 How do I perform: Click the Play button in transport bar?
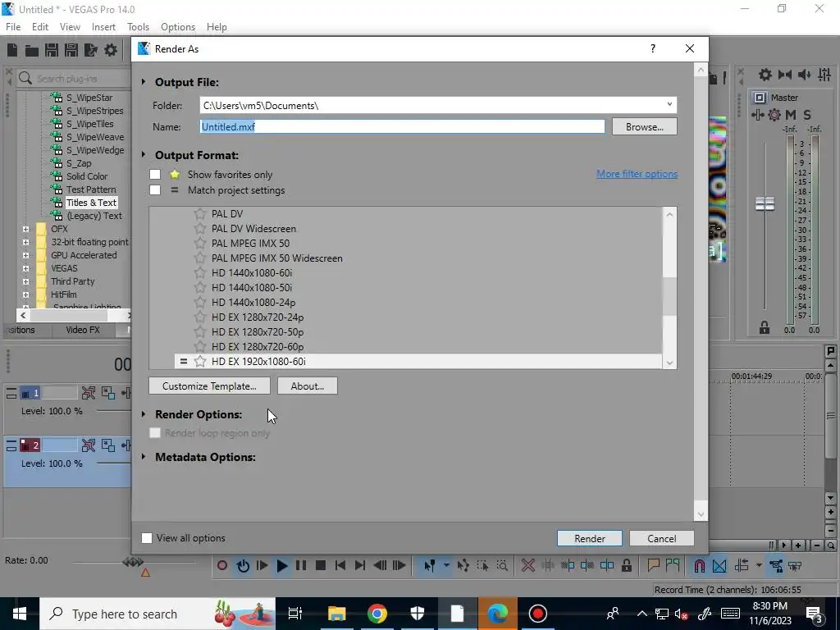tap(282, 565)
